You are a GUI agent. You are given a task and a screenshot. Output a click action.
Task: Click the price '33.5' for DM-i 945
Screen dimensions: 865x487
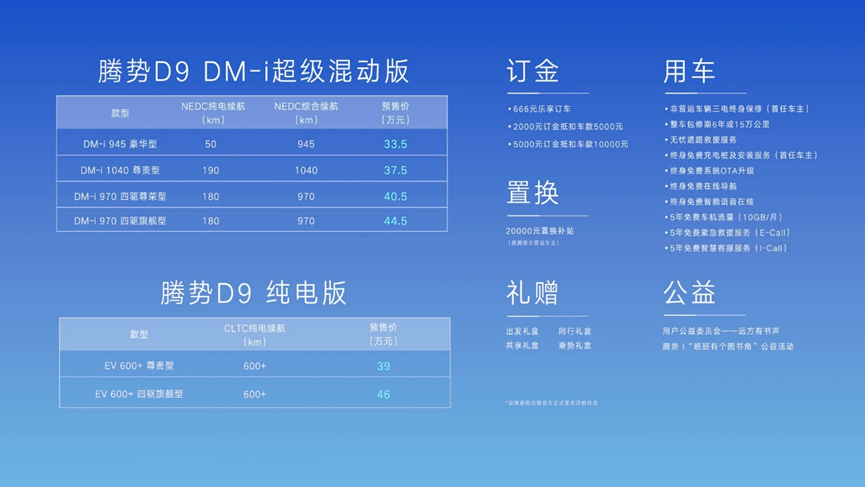(396, 144)
